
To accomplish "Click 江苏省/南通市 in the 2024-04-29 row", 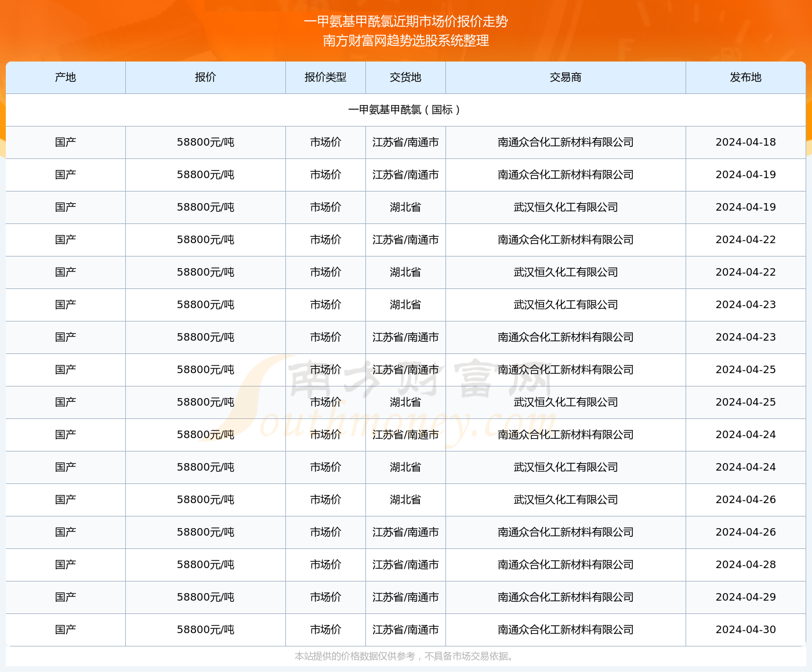I will pyautogui.click(x=405, y=597).
